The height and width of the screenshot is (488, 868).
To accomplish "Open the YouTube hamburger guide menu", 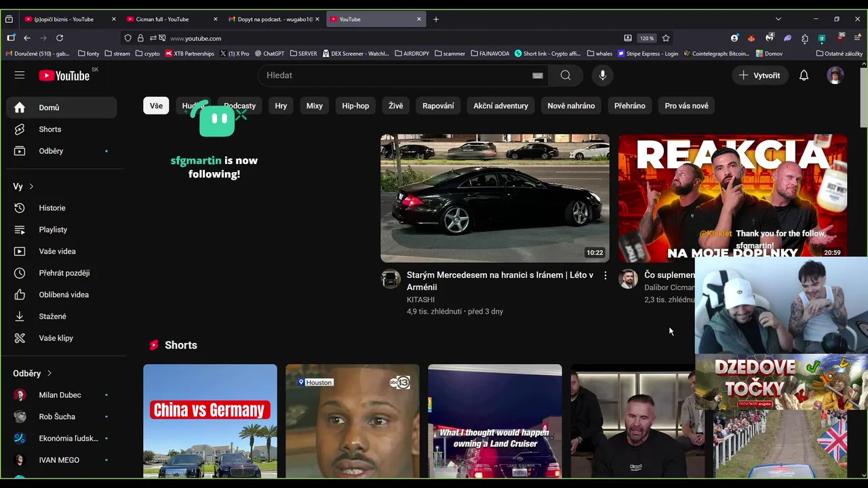I will [19, 75].
